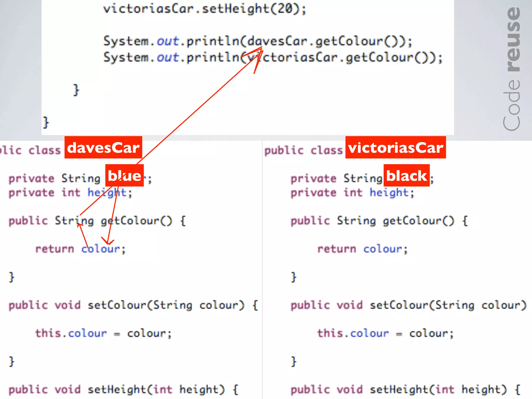Select the println(victoriasCar.getColour()) line
Screen dimensions: 532x399
point(273,57)
